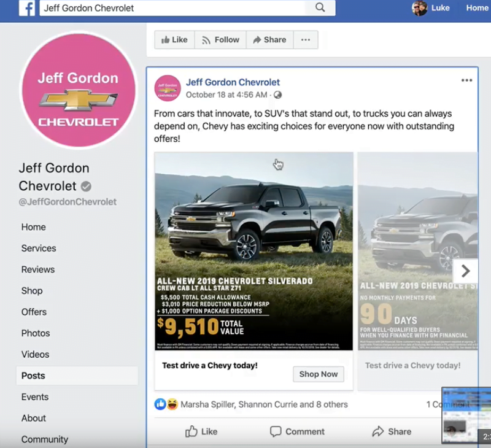Select Home from the top navigation bar
The image size is (491, 448).
(x=477, y=8)
